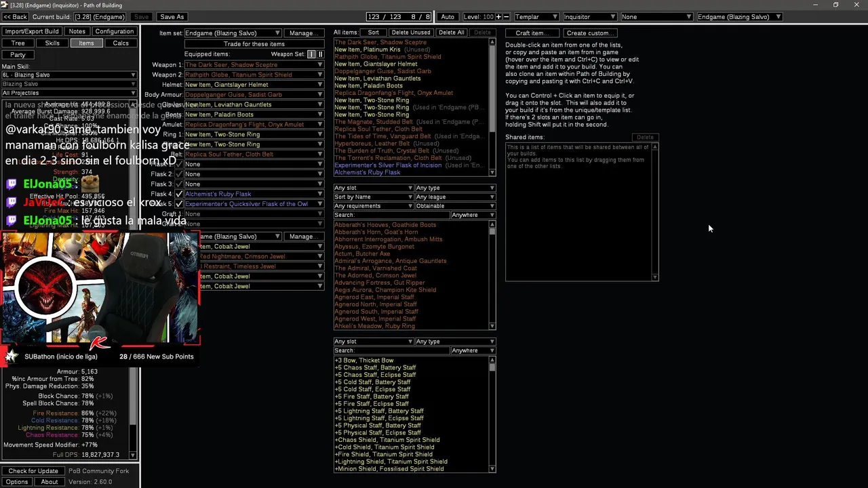This screenshot has width=868, height=488.
Task: Open the Options button
Action: [x=17, y=482]
